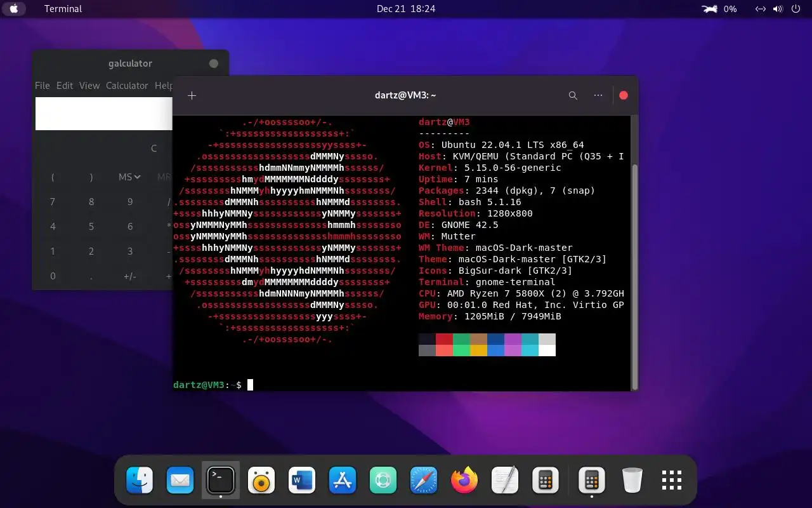
Task: Click the Terminal icon in the dock
Action: [221, 480]
